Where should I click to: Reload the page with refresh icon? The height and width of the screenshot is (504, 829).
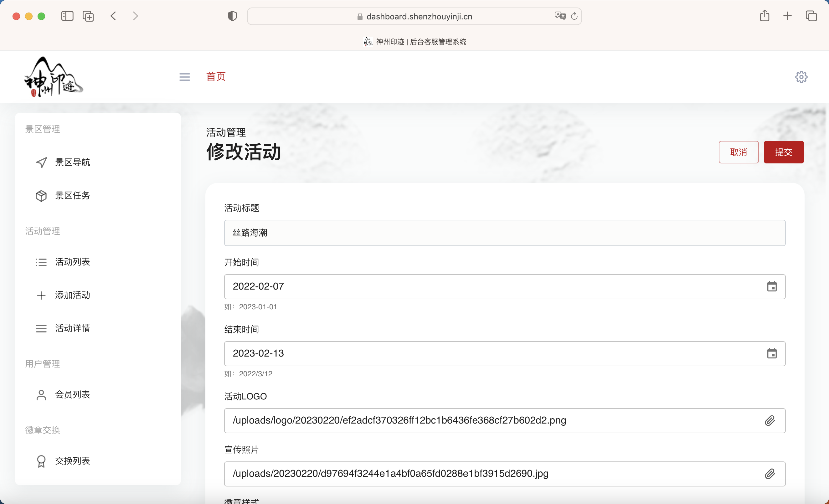(574, 16)
